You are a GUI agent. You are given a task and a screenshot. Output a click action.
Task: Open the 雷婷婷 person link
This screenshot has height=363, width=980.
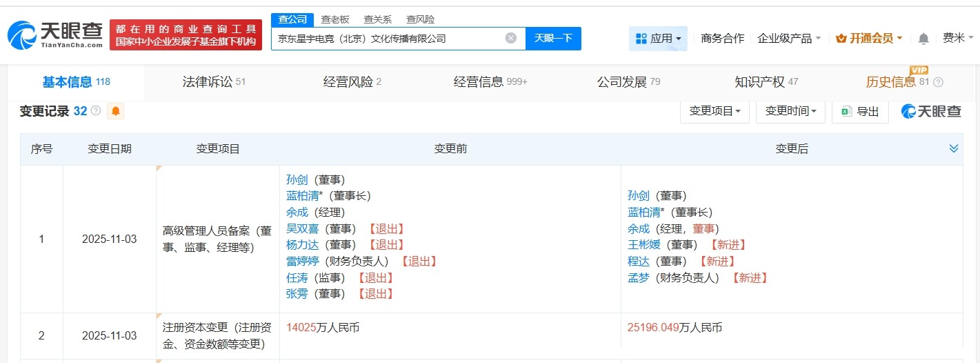[303, 261]
